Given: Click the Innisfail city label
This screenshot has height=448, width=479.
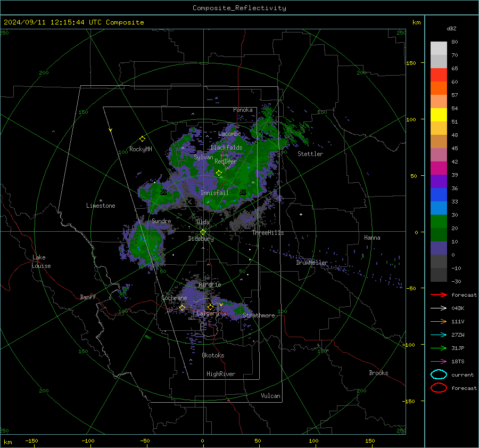Looking at the screenshot, I should click(x=214, y=193).
